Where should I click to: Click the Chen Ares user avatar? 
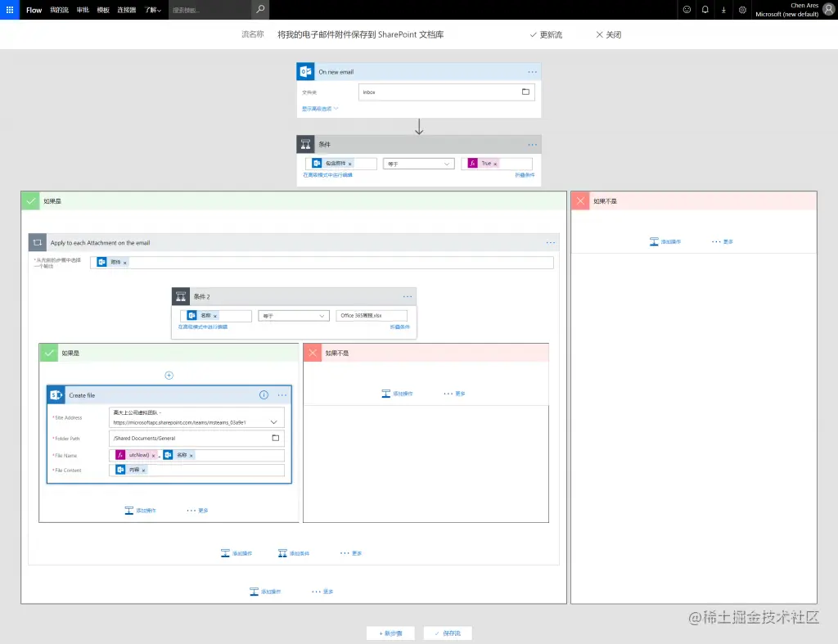[x=829, y=9]
